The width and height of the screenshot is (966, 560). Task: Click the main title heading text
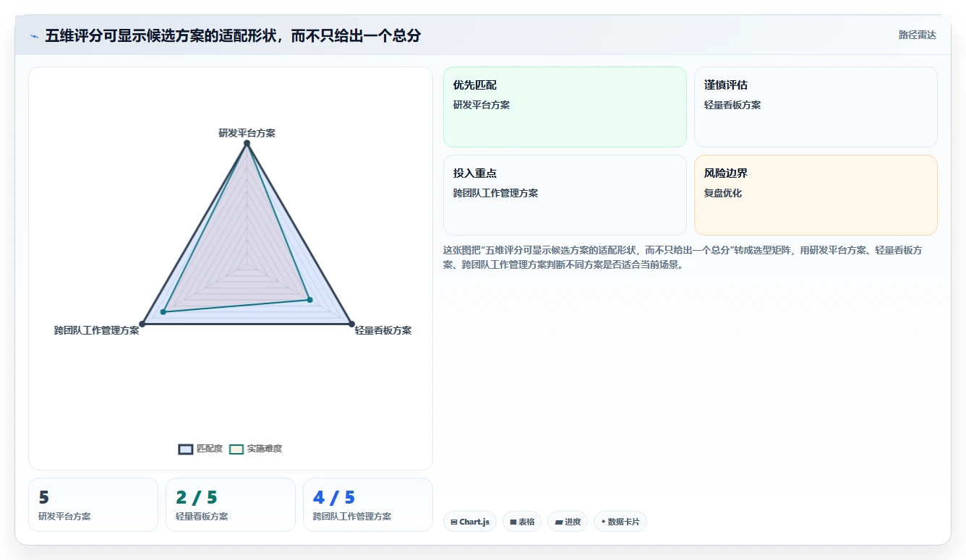point(233,35)
